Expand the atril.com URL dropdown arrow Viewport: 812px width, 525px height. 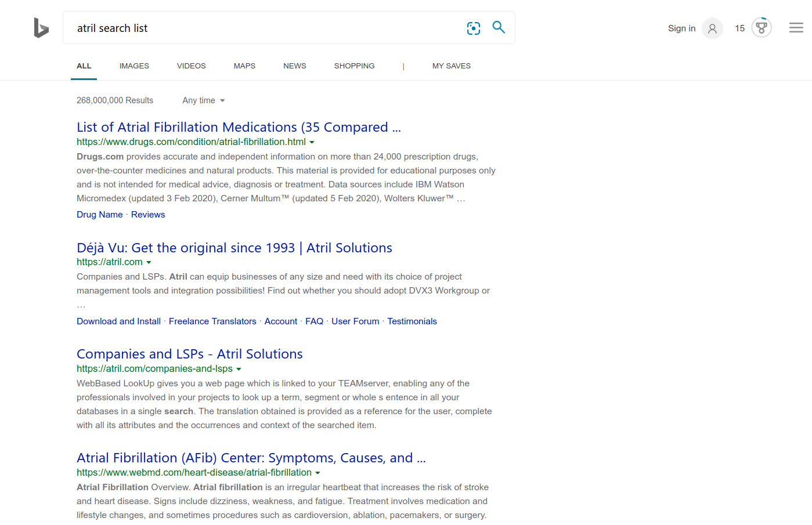pyautogui.click(x=149, y=262)
